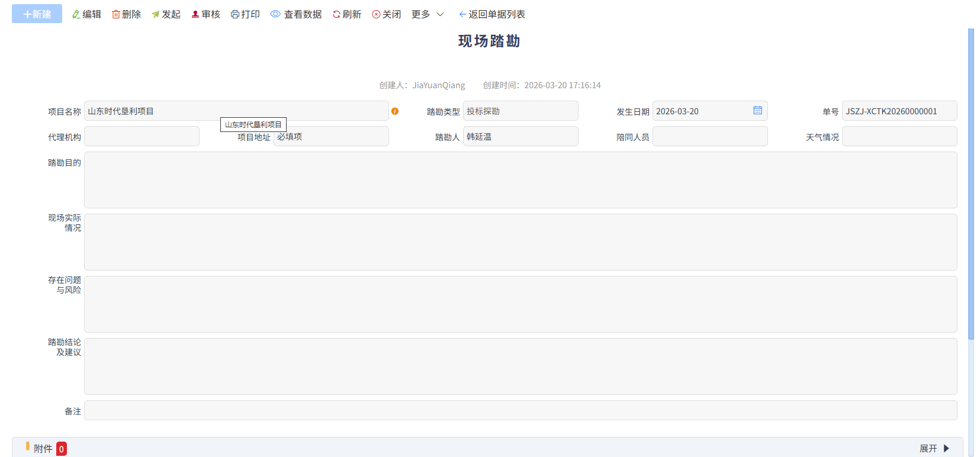The image size is (980, 457).
Task: Click the 新建 (New) button
Action: pyautogui.click(x=37, y=14)
